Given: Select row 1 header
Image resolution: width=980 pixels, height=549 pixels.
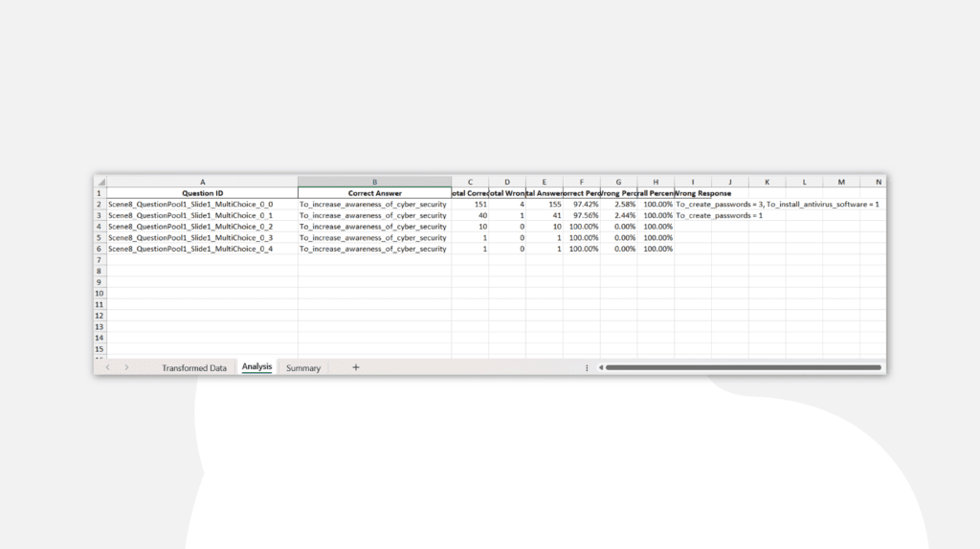Looking at the screenshot, I should pos(99,193).
